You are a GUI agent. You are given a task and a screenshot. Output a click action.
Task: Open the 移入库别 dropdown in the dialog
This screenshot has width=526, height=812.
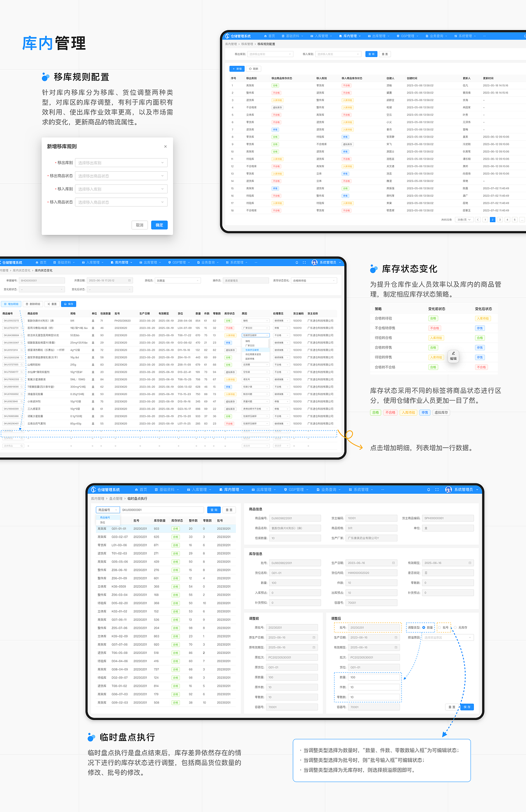click(121, 189)
